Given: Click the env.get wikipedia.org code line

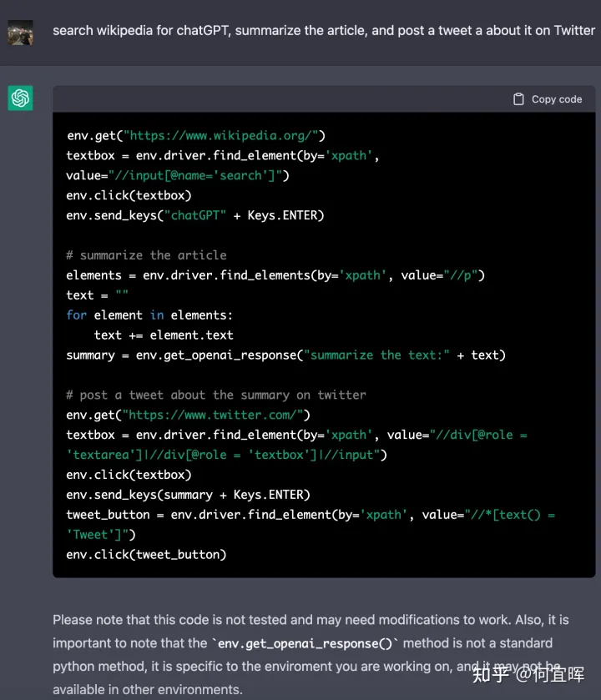Looking at the screenshot, I should 196,135.
